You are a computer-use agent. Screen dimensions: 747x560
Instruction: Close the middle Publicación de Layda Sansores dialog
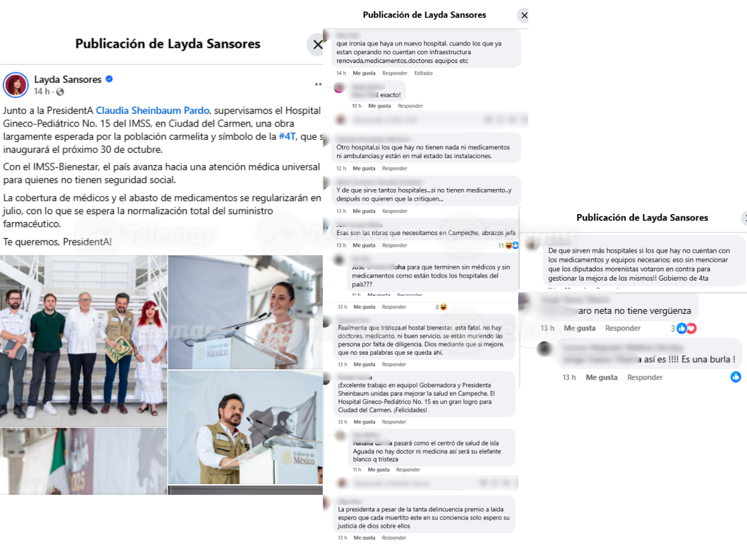[x=523, y=15]
